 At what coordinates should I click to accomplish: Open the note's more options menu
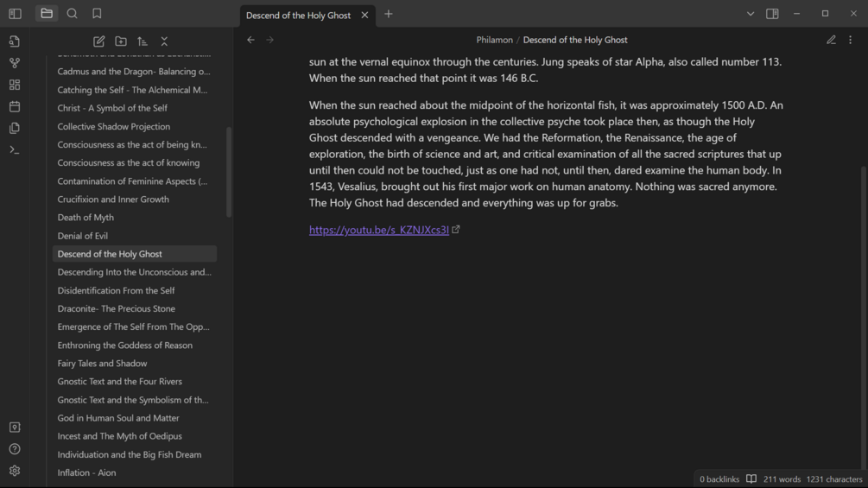(x=850, y=40)
